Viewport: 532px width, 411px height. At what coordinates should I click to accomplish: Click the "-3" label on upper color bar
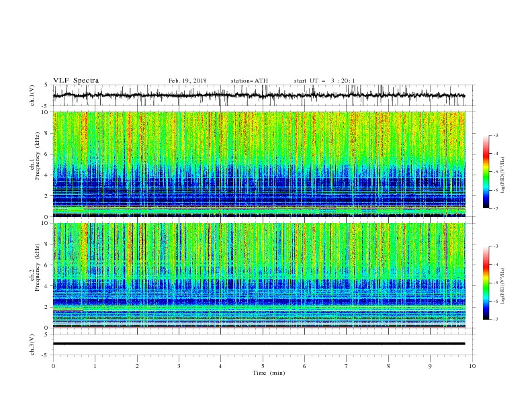coord(496,135)
